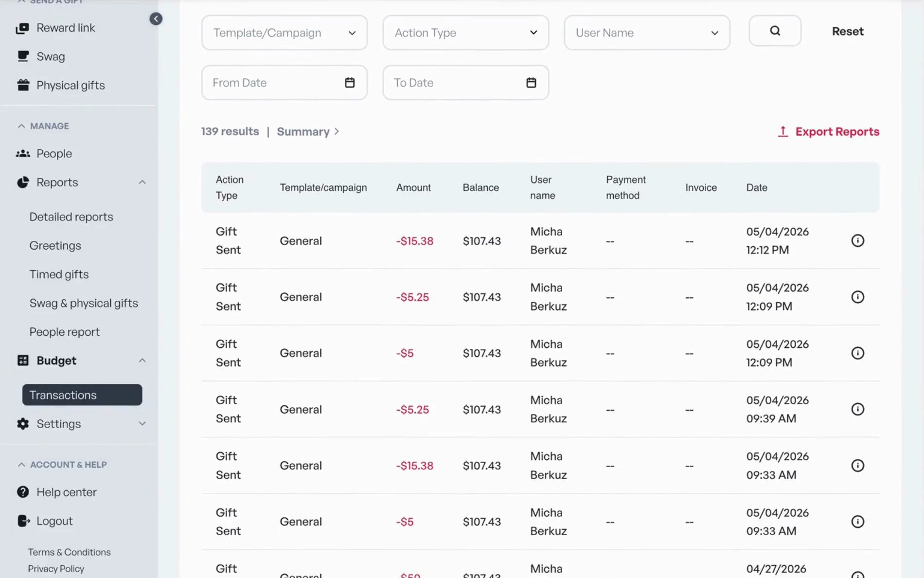The height and width of the screenshot is (578, 924).
Task: Click the Settings gear icon
Action: click(23, 424)
